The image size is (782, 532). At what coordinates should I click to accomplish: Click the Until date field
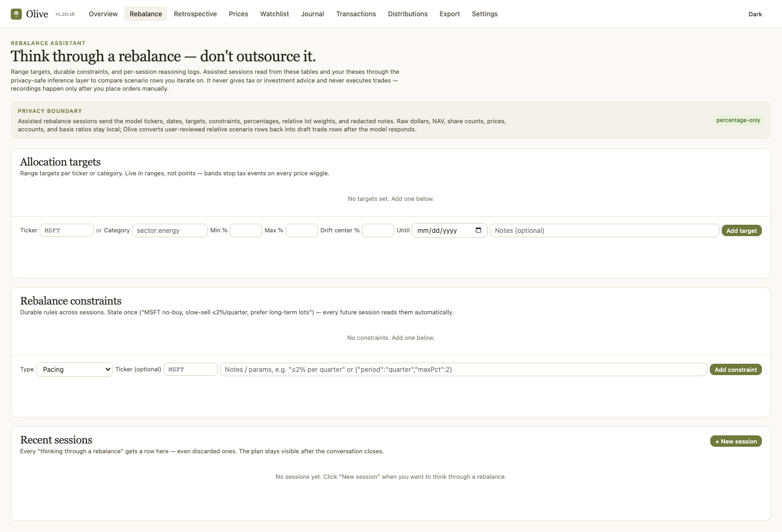pos(450,231)
